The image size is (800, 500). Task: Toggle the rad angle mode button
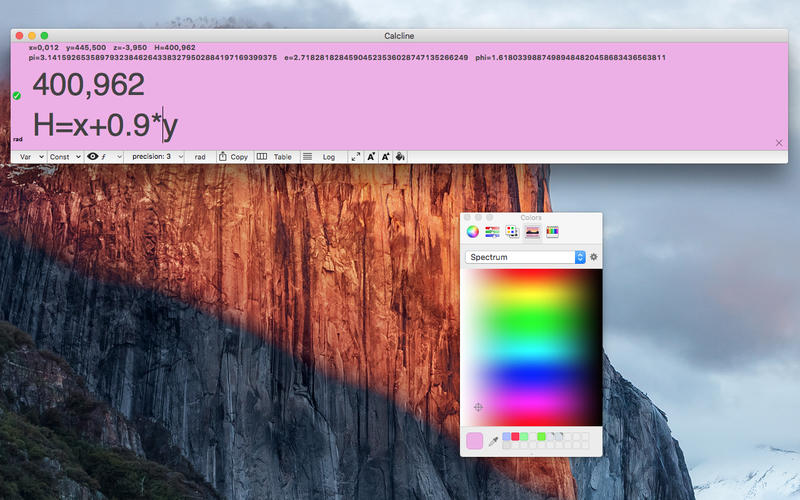point(200,157)
